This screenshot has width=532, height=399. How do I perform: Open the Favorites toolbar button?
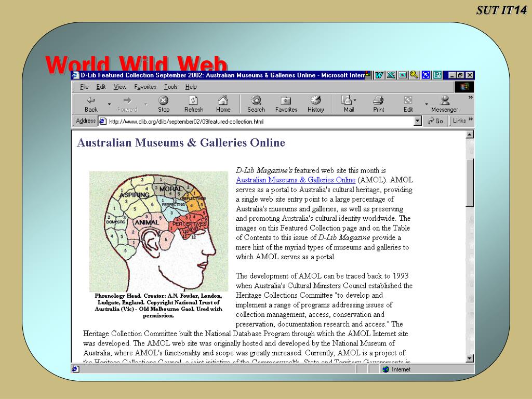286,104
